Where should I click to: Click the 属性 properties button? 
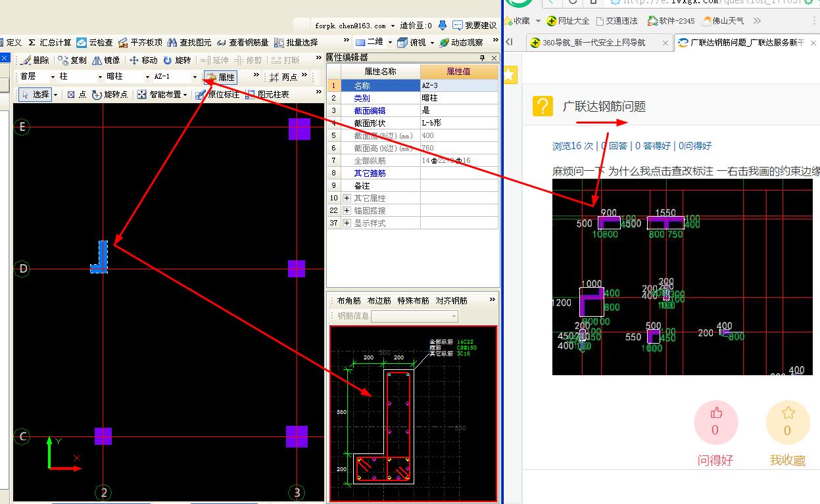(x=220, y=78)
